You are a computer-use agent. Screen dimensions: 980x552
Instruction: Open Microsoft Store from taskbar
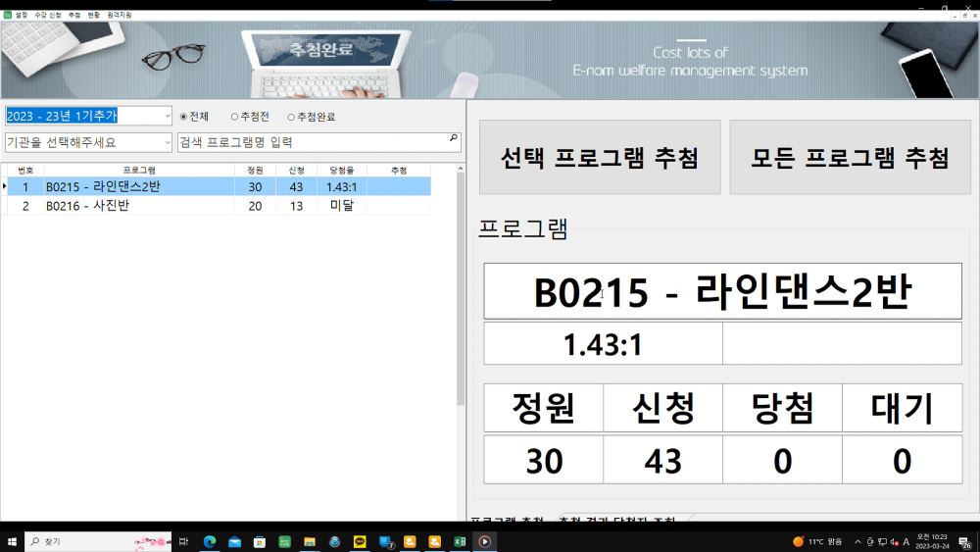260,541
